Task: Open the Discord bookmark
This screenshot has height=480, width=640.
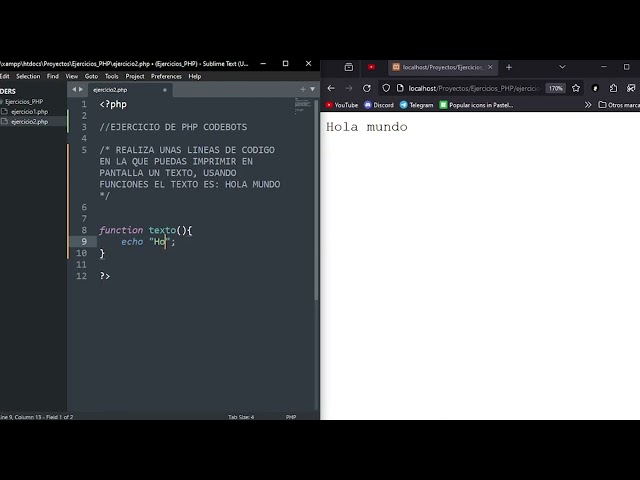Action: click(379, 105)
